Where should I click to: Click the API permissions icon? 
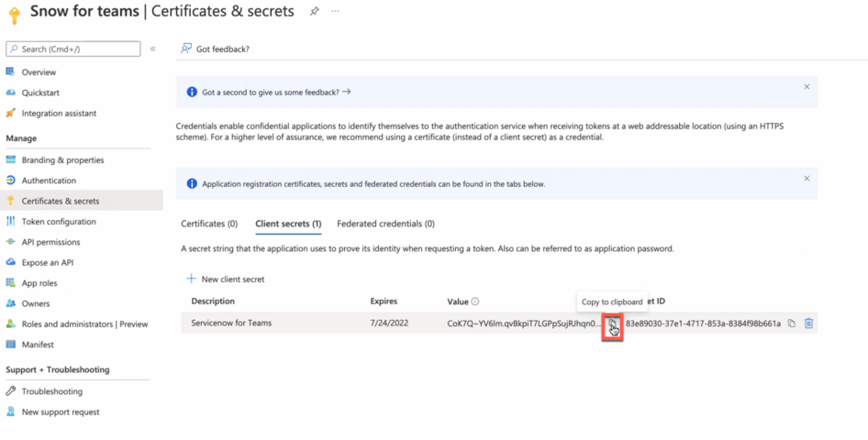[10, 242]
